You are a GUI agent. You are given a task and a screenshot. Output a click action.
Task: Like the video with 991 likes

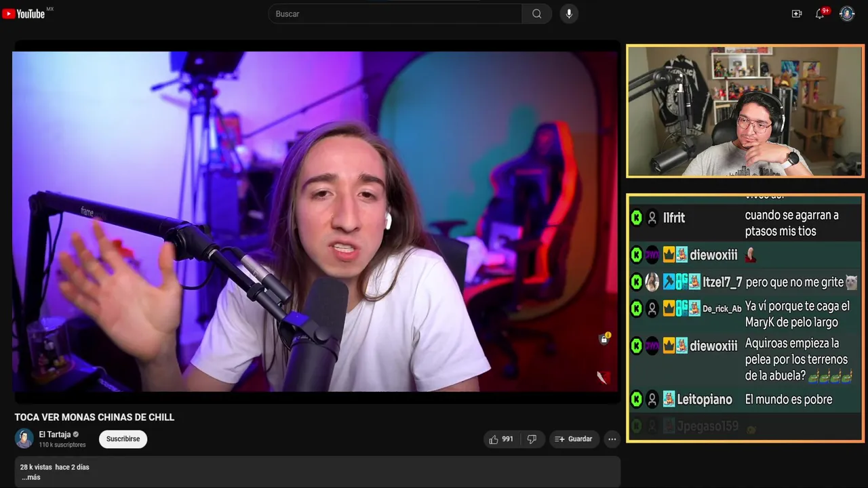click(x=501, y=439)
